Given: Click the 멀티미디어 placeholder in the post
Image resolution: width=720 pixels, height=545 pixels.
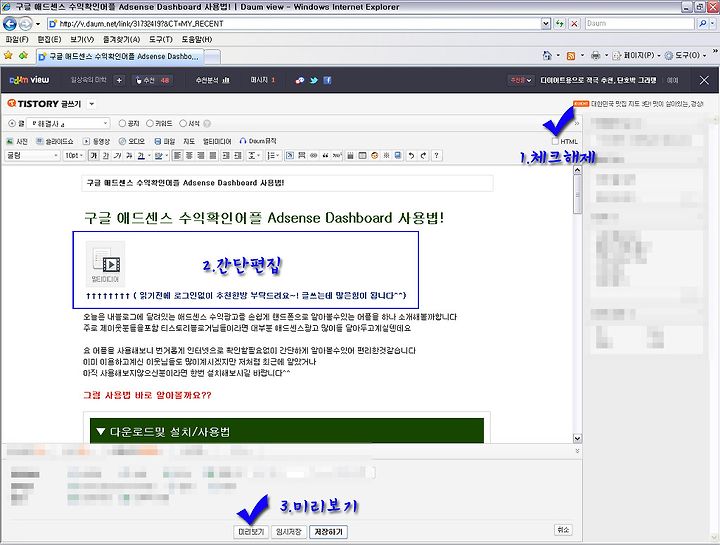Looking at the screenshot, I should coord(105,264).
